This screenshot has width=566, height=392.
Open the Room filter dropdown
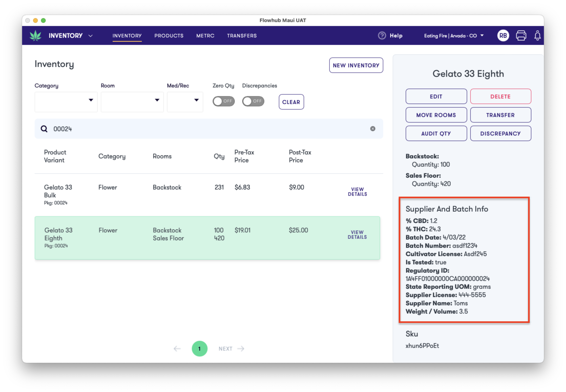coord(132,102)
